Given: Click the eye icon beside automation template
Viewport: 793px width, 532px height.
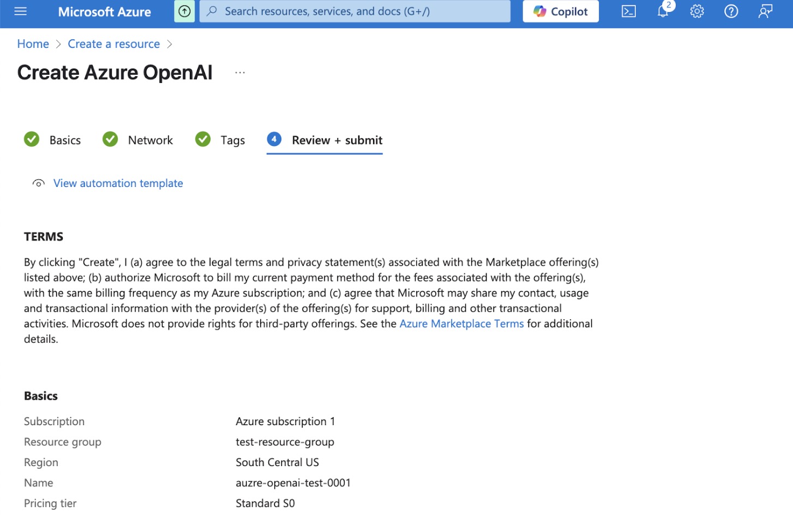Looking at the screenshot, I should click(x=38, y=184).
